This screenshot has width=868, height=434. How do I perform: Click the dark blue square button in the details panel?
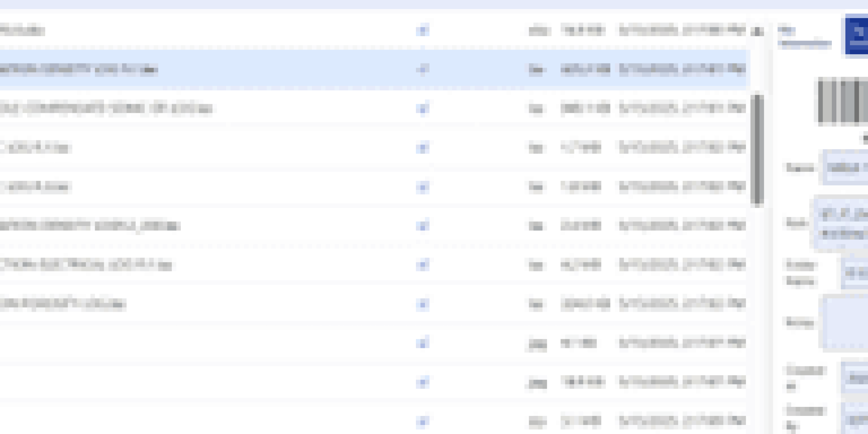(x=857, y=35)
